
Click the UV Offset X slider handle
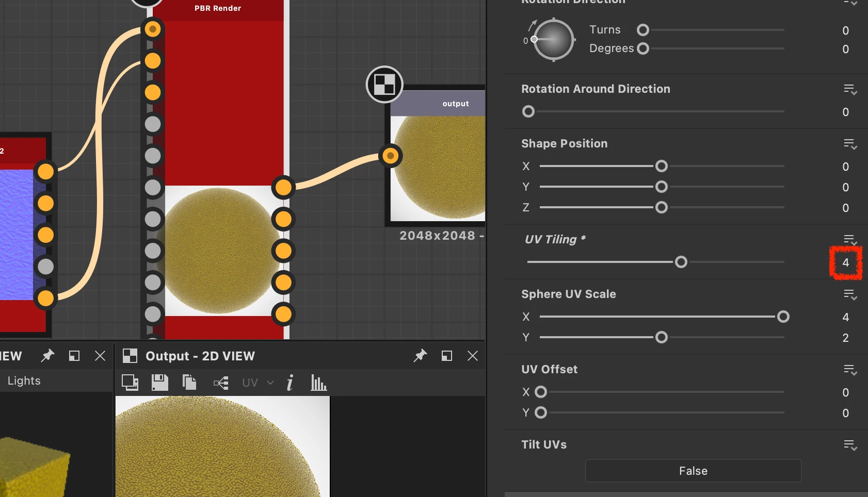541,392
